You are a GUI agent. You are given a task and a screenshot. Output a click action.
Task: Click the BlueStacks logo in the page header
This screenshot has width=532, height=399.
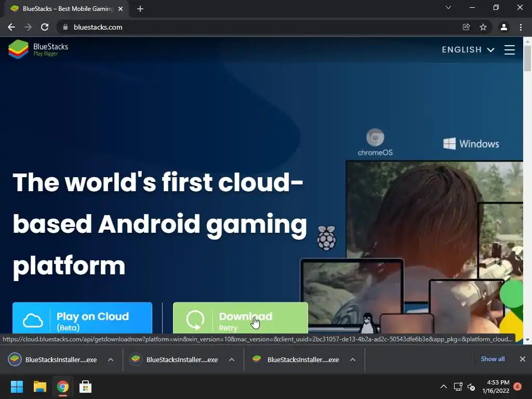click(38, 49)
